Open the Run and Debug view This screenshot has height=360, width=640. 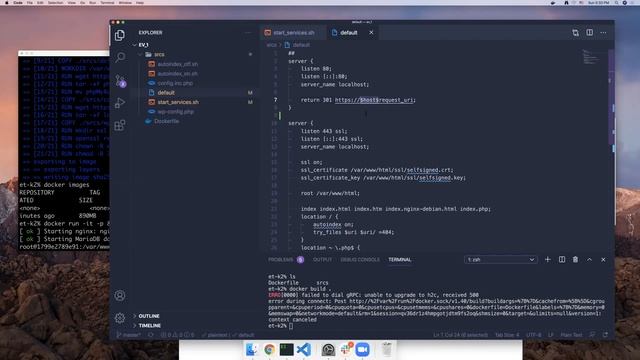(120, 103)
